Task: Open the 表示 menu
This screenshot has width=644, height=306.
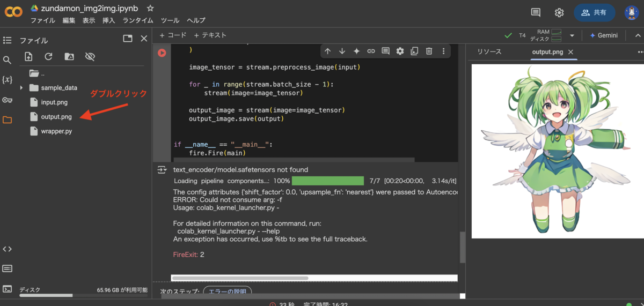Action: pos(89,20)
